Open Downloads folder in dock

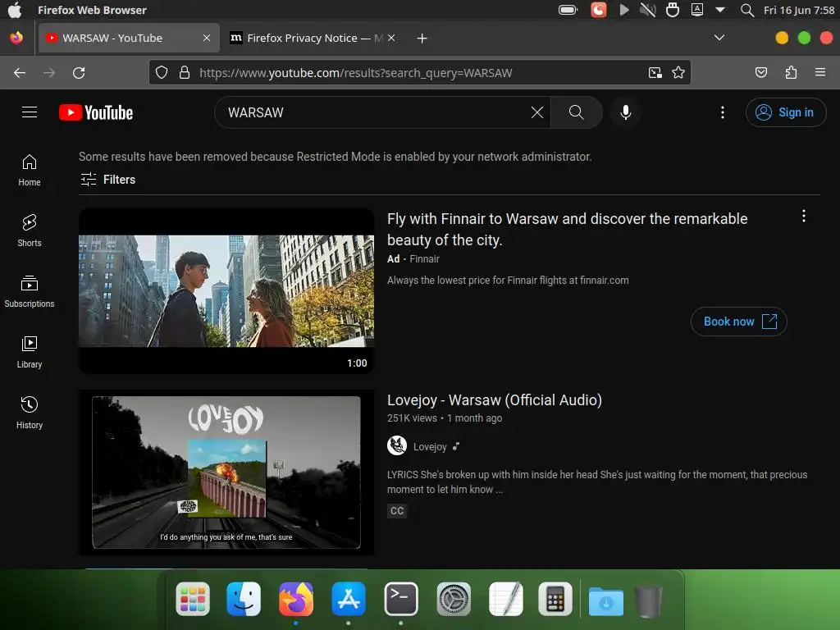click(x=606, y=600)
